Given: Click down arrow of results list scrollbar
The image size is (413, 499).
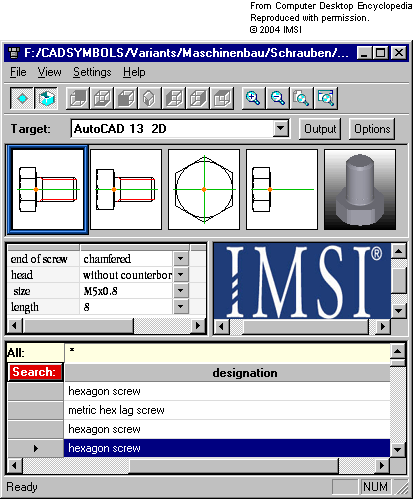Looking at the screenshot, I should click(398, 450).
